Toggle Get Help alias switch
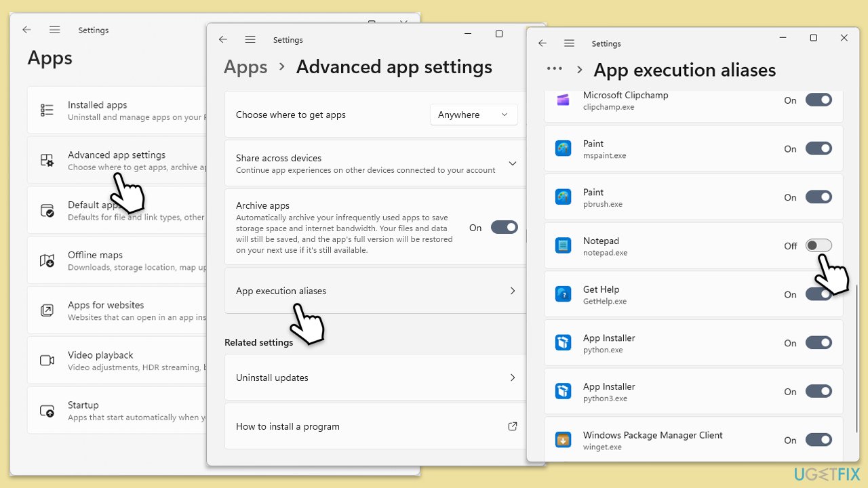The image size is (868, 488). coord(818,294)
